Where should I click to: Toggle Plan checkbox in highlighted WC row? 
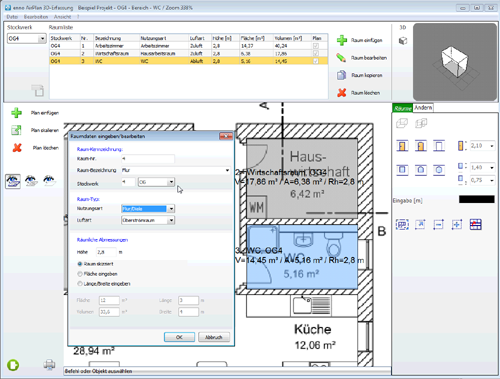click(x=316, y=61)
